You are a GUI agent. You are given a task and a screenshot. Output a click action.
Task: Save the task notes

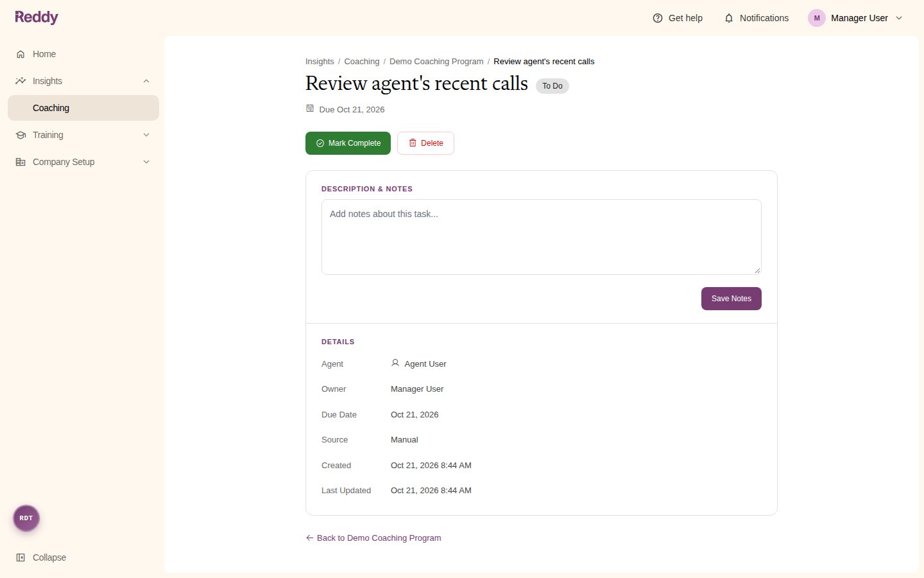tap(732, 299)
